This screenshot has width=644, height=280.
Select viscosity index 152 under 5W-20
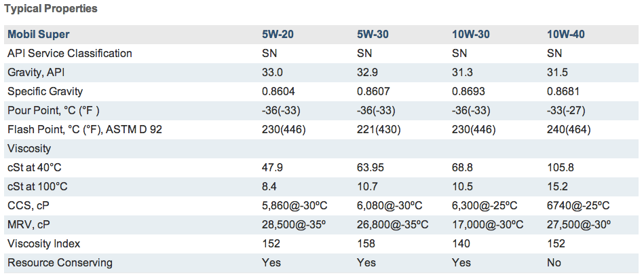[271, 243]
